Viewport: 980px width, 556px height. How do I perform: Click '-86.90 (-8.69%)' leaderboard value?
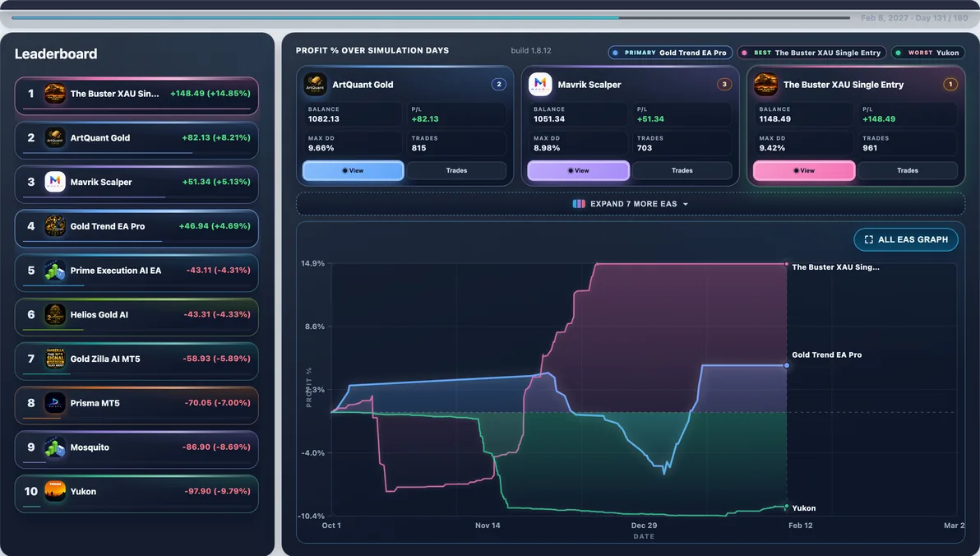click(216, 447)
